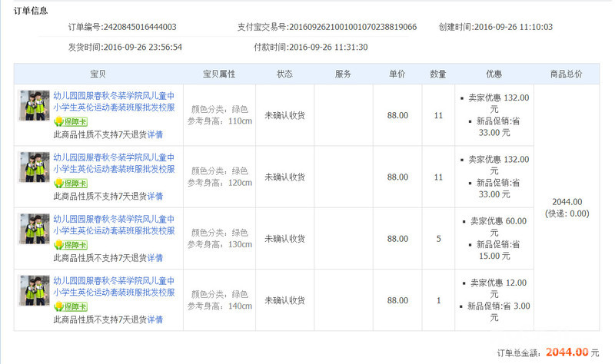Click 详情 link in the 140cm item row
615x364 pixels.
(155, 319)
